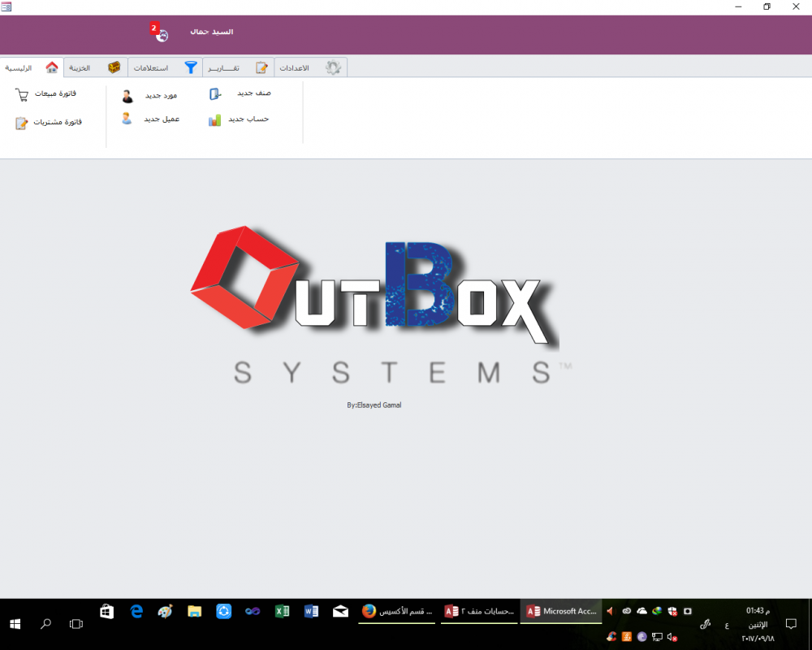This screenshot has width=812, height=650.
Task: Create a sales invoice via the cart icon
Action: 22,95
